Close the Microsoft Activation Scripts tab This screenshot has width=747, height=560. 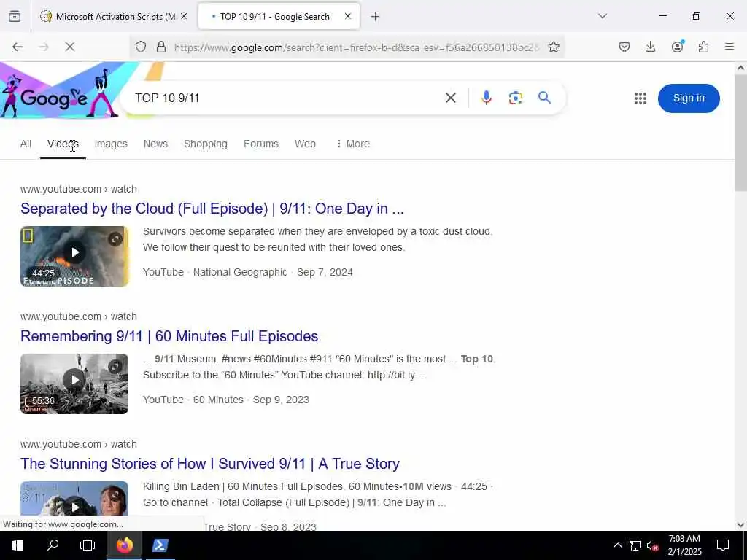tap(184, 16)
